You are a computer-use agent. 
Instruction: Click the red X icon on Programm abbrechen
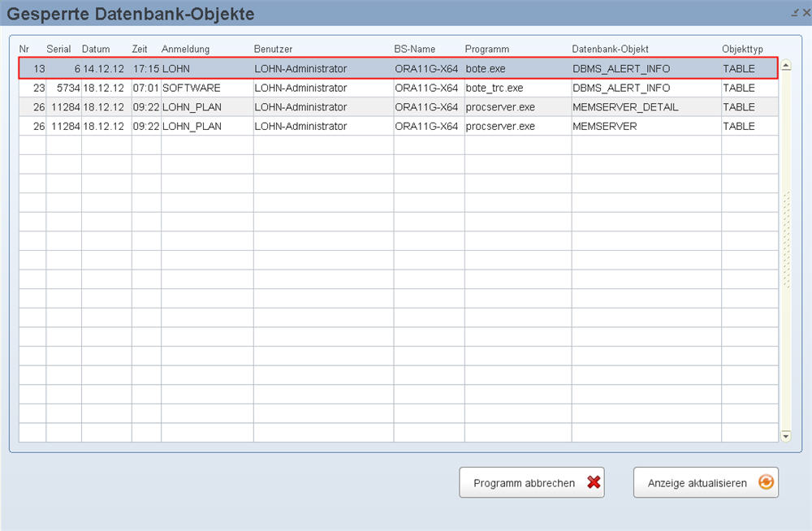pos(594,482)
